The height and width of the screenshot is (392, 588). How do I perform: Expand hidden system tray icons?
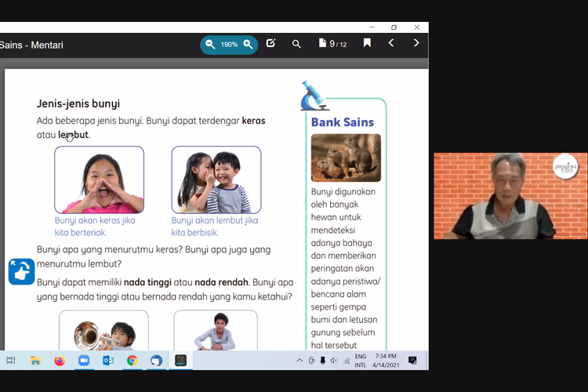click(x=299, y=361)
